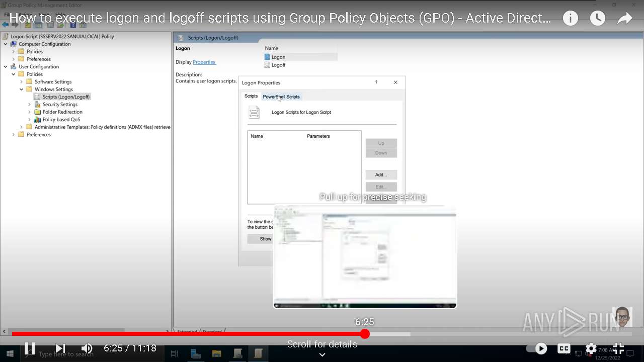Expand the Policy-based QoS node
Screen dimensions: 644x362
click(x=30, y=120)
